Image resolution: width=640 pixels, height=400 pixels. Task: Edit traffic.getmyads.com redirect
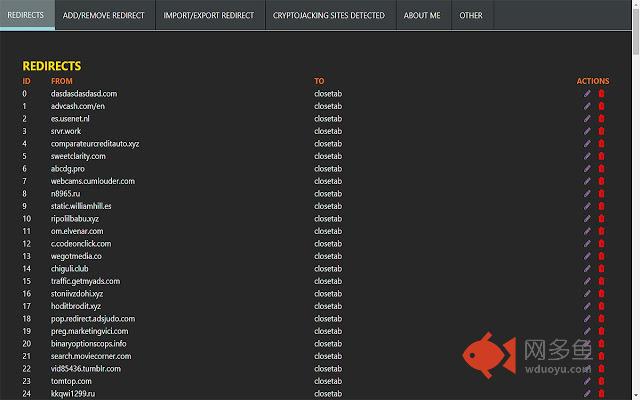tap(587, 281)
